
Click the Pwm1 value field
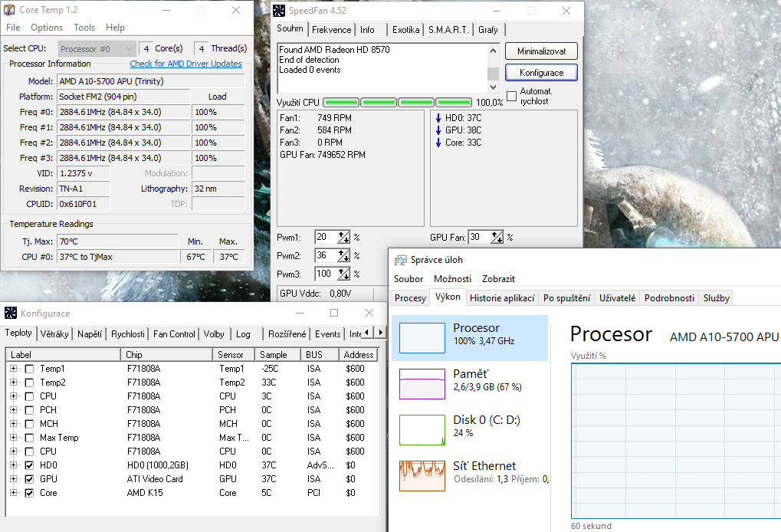click(327, 237)
